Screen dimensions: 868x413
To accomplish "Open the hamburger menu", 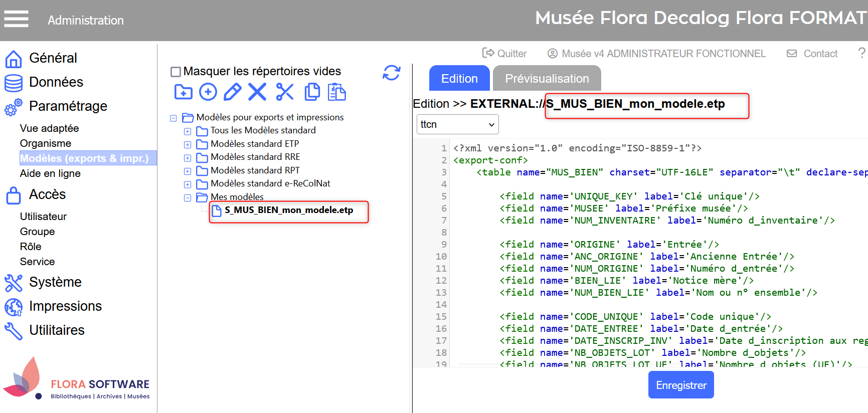I will tap(17, 20).
